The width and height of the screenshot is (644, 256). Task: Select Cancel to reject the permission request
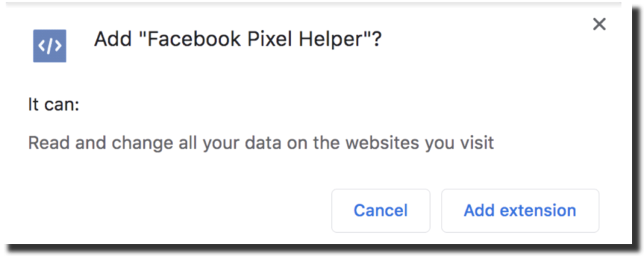[x=380, y=210]
